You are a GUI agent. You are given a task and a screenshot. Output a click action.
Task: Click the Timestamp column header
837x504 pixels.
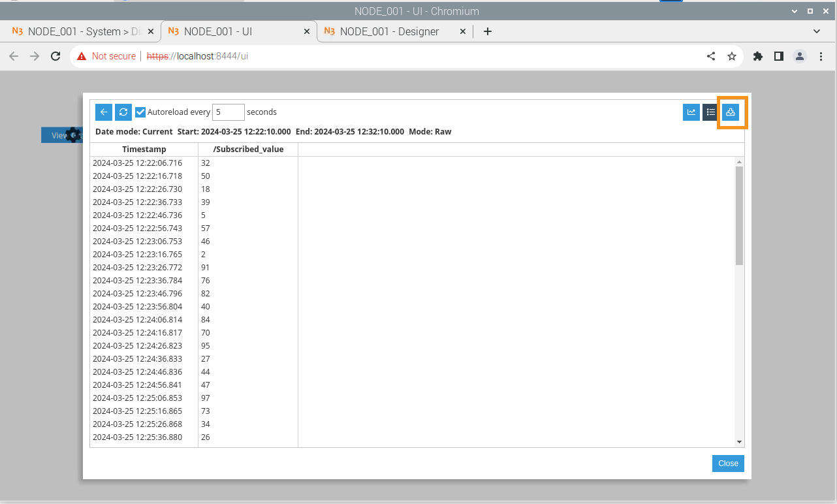144,150
